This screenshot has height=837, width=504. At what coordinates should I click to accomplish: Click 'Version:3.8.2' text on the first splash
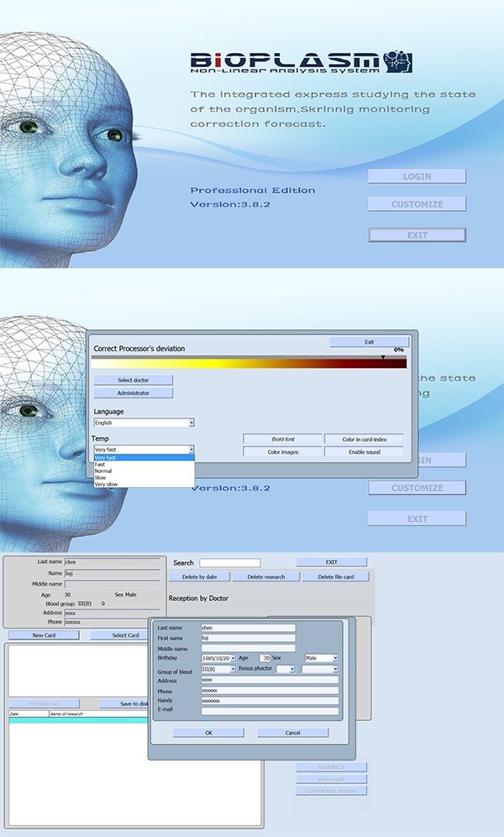pos(230,204)
